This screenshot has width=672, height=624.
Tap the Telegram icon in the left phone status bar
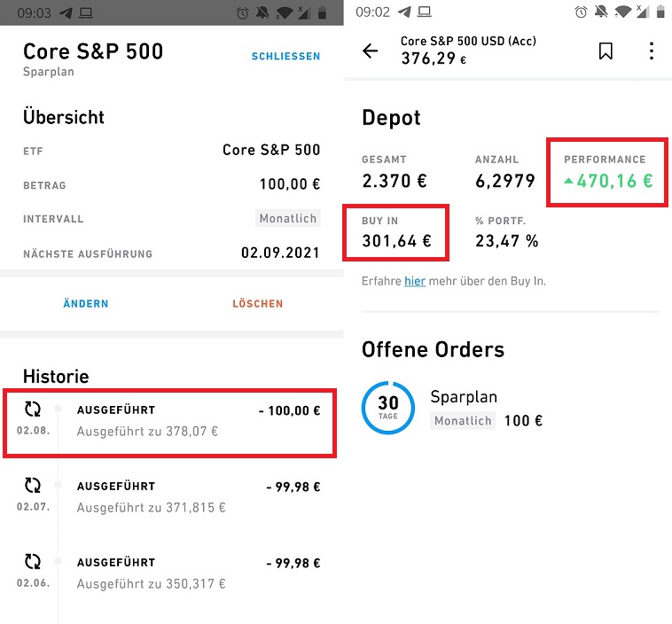pyautogui.click(x=66, y=12)
